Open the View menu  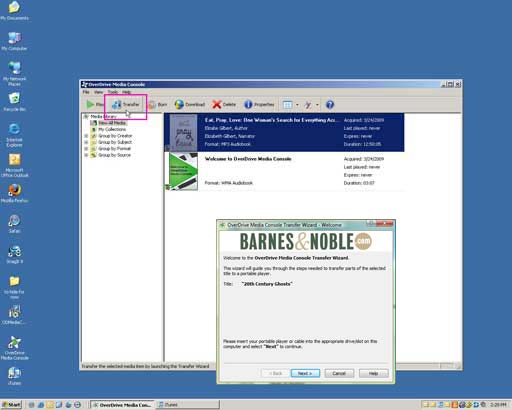98,92
